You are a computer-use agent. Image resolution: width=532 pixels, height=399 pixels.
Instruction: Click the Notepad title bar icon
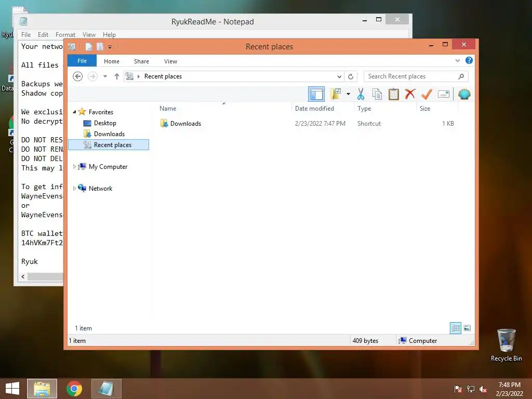23,21
